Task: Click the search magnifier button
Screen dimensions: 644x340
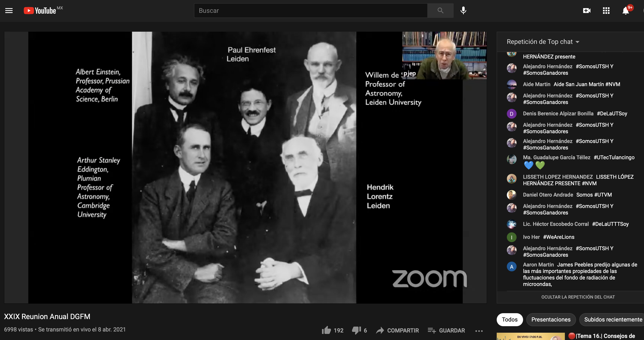Action: (440, 11)
